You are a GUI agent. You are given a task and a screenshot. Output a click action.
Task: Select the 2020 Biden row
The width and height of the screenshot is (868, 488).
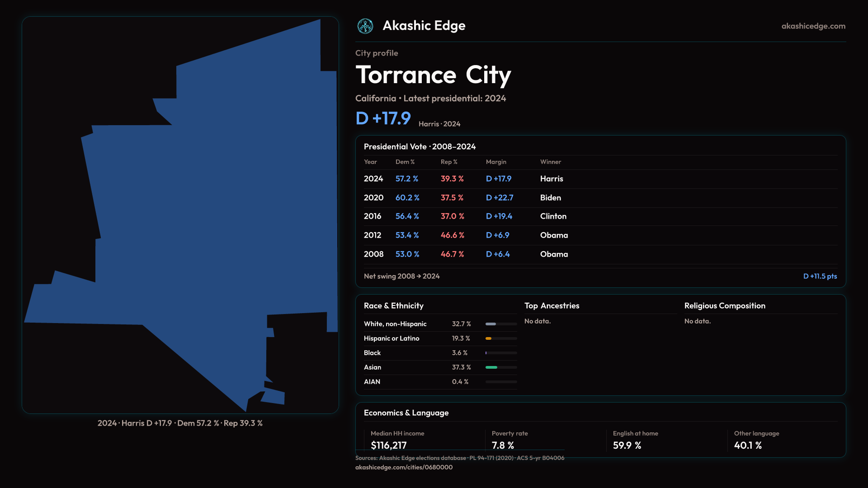(x=466, y=198)
